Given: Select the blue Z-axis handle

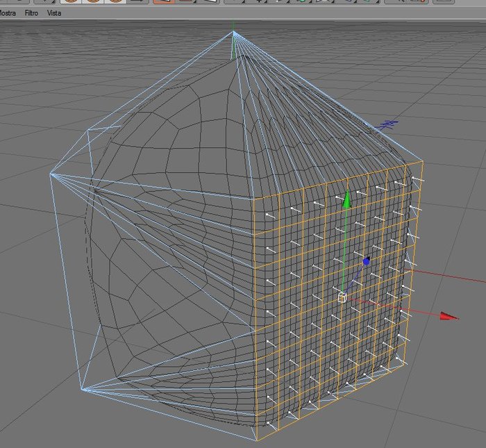Looking at the screenshot, I should (x=367, y=261).
